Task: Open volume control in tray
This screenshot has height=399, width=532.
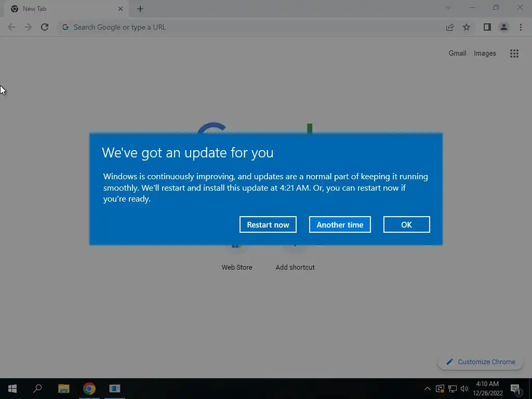Action: 464,389
